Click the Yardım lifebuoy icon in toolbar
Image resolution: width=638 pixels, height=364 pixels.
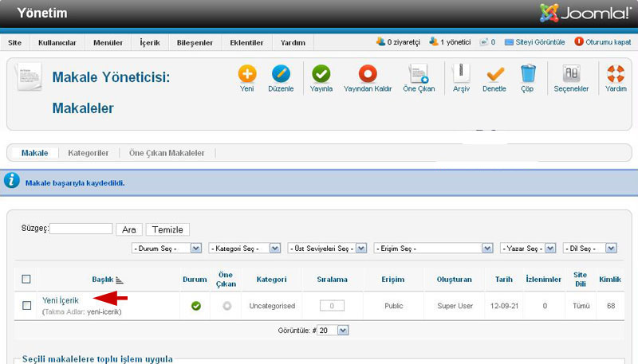(x=616, y=74)
